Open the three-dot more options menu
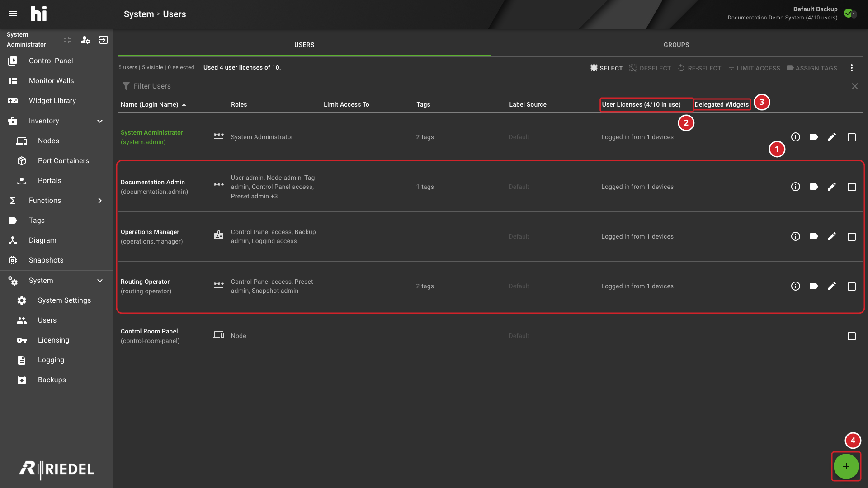Viewport: 868px width, 488px height. click(852, 68)
